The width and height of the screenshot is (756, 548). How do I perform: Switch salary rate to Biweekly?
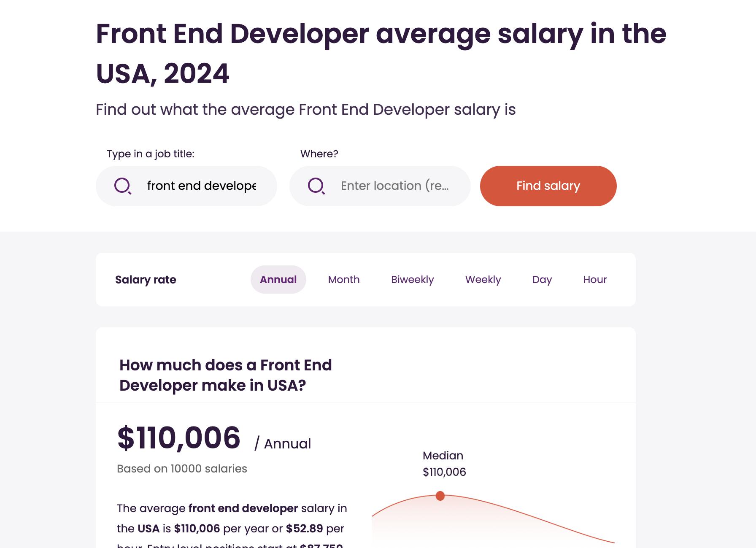[x=412, y=279]
